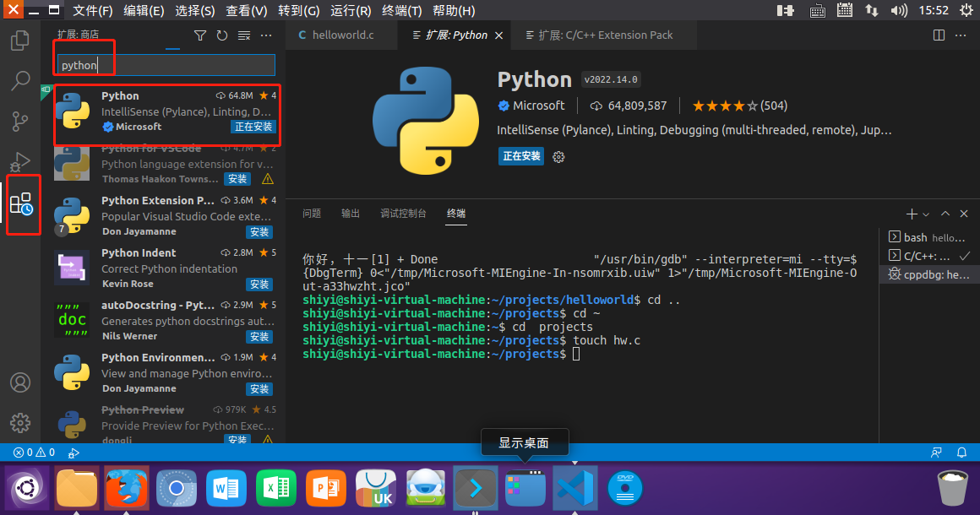Viewport: 980px width, 515px height.
Task: Open the on-screen keyboard tray icon
Action: (x=817, y=11)
